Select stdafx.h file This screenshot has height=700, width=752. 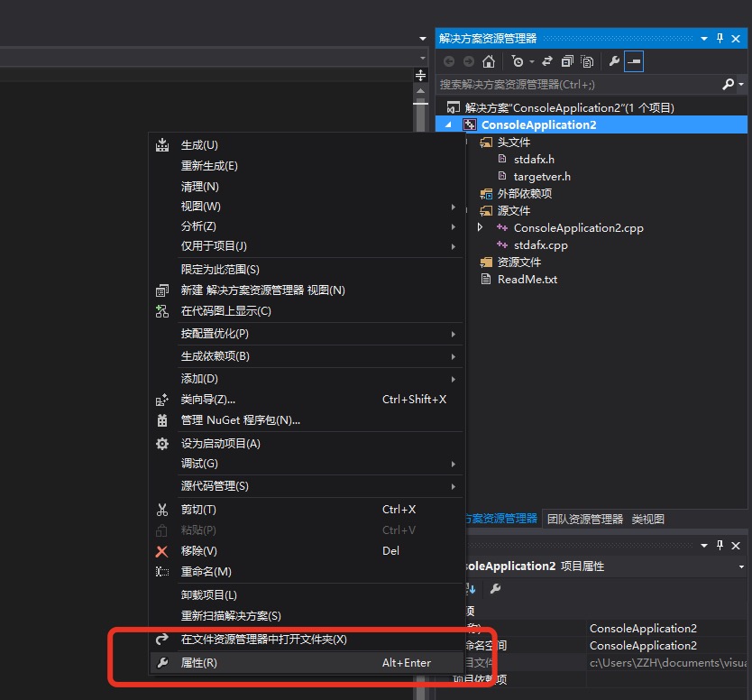click(x=535, y=160)
